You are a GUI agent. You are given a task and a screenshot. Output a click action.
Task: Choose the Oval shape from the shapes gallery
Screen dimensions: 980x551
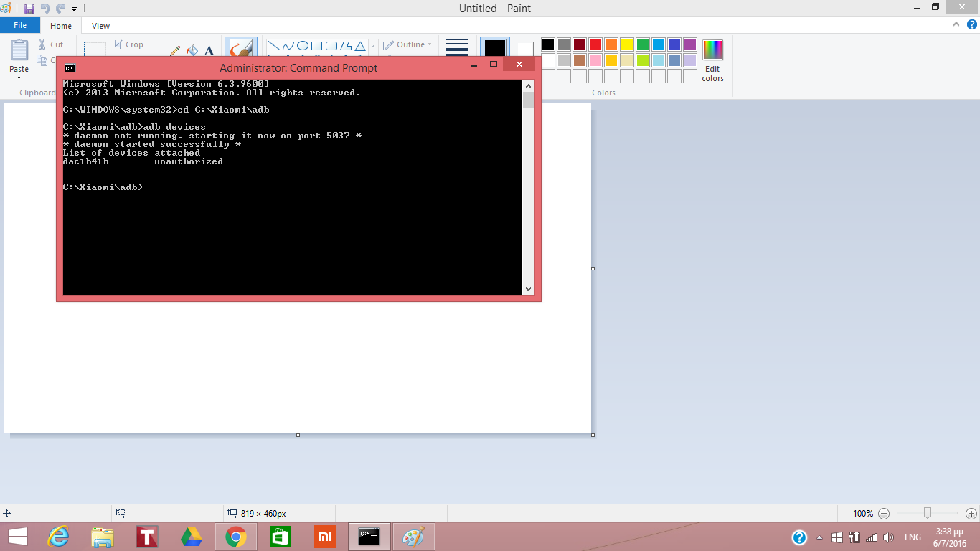[303, 46]
